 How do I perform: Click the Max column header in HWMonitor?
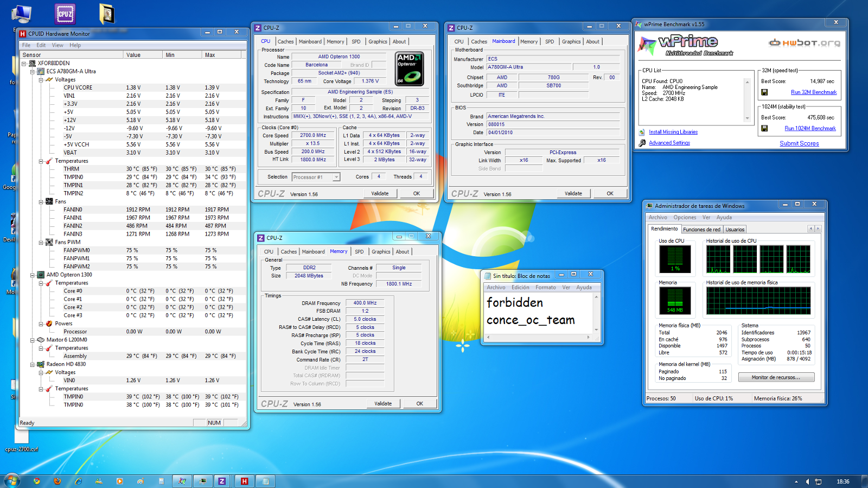pyautogui.click(x=222, y=55)
